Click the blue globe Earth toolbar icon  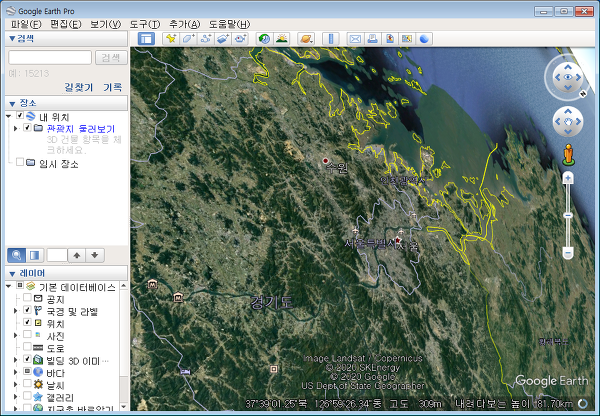click(424, 39)
